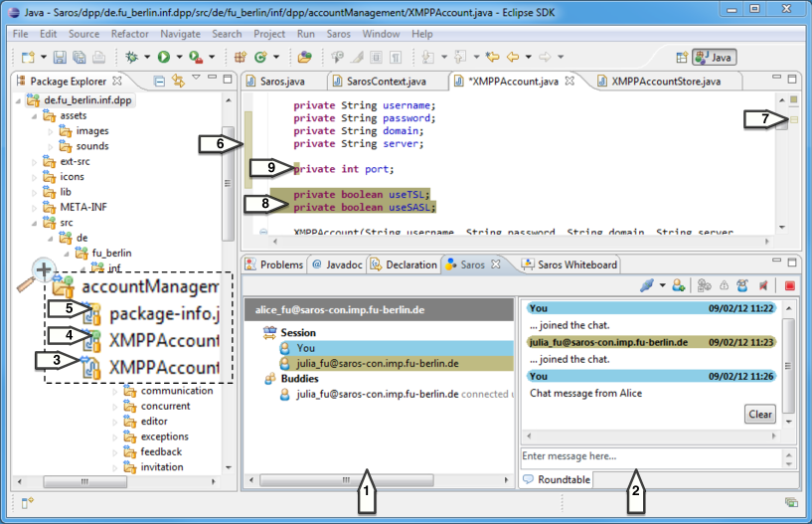The image size is (812, 524).
Task: Click the Collapse All icon in Package Explorer
Action: 160,81
